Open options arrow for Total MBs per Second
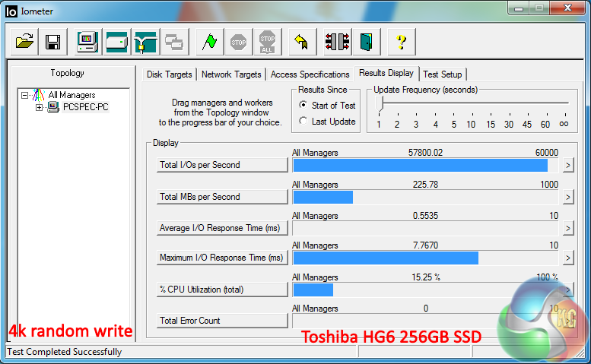 tap(568, 197)
